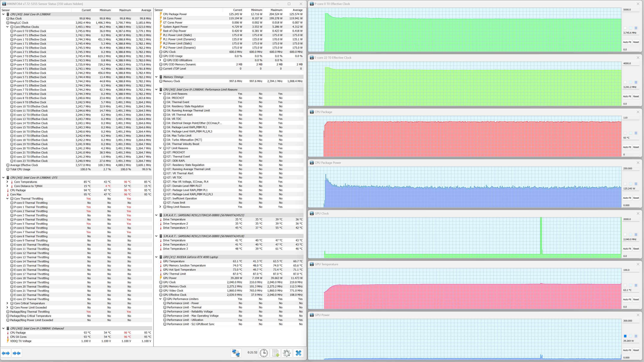Click Auto Fit on CPU Package graph
This screenshot has width=644, height=362.
click(x=627, y=147)
